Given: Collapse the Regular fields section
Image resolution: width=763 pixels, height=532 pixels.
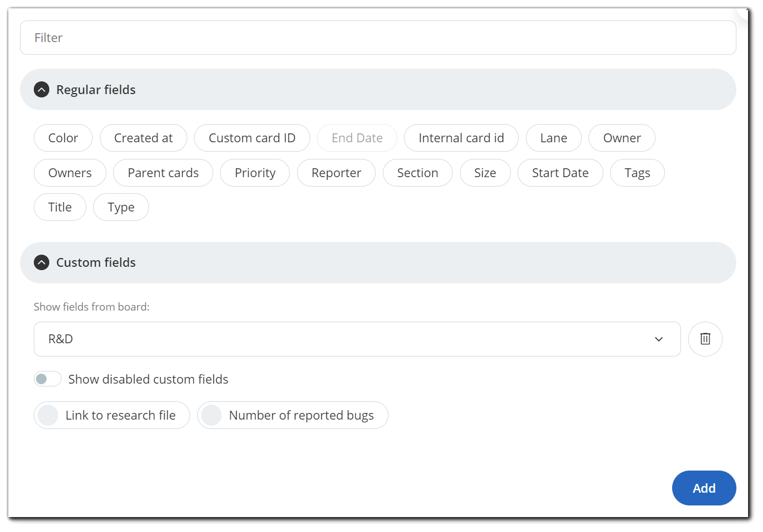Looking at the screenshot, I should point(42,89).
